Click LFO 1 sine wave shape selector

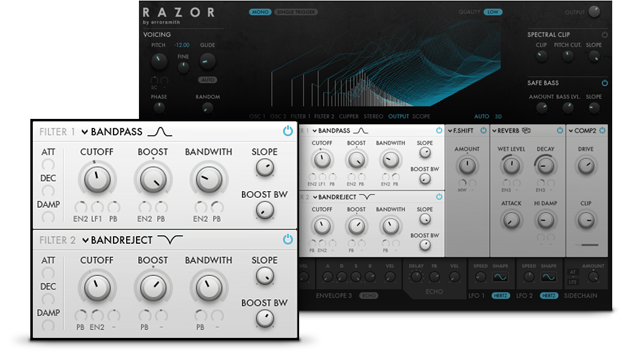tap(500, 277)
